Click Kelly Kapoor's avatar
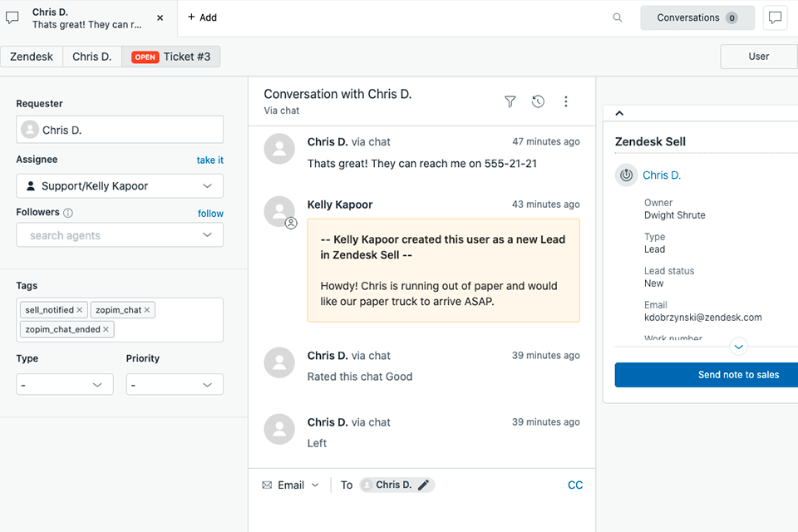The height and width of the screenshot is (532, 798). pyautogui.click(x=279, y=211)
